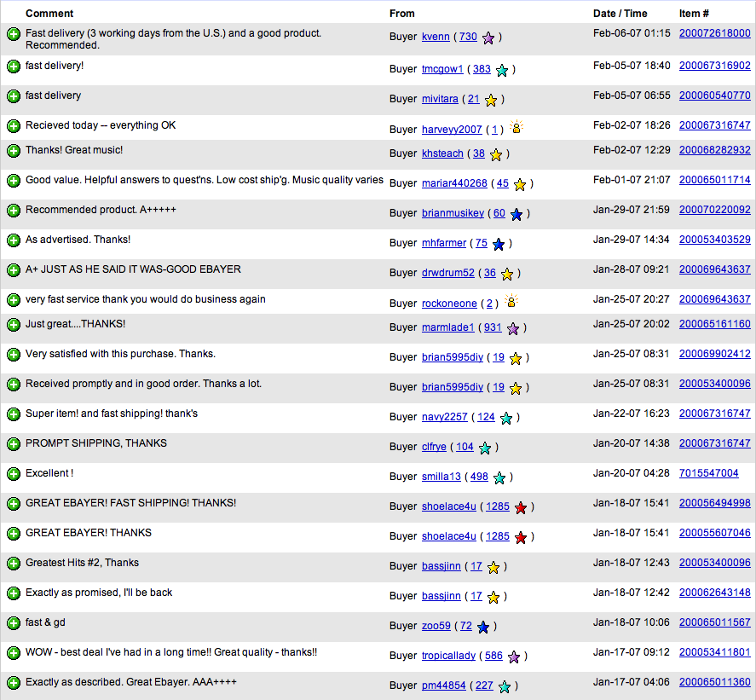Visit brianmusikey's profile
This screenshot has height=700, width=756.
click(x=453, y=213)
